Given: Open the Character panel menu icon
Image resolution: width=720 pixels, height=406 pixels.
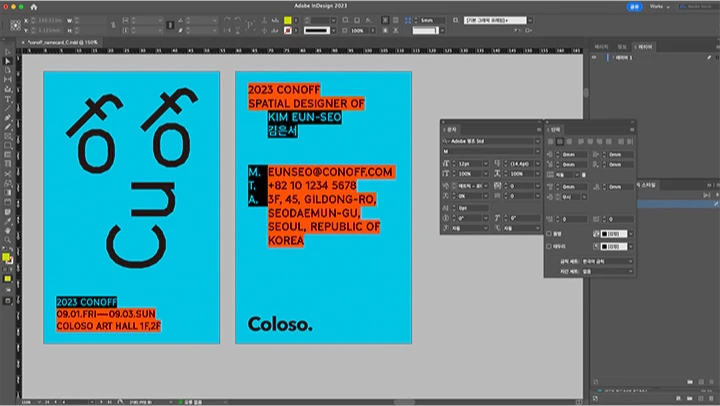Looking at the screenshot, I should pyautogui.click(x=537, y=130).
